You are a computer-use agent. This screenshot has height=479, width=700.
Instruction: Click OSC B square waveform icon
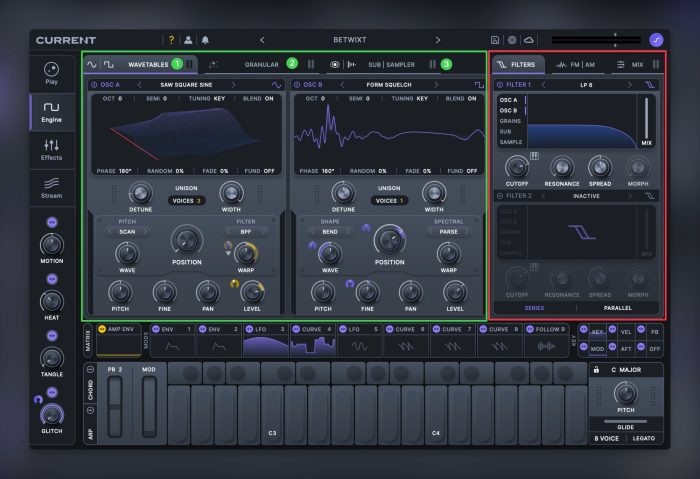tap(479, 85)
